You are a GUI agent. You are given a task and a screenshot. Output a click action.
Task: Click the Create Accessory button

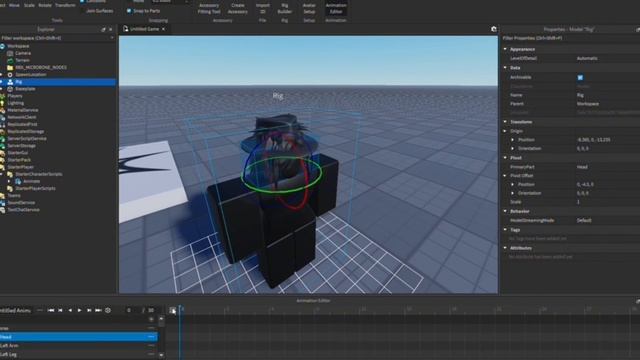238,8
